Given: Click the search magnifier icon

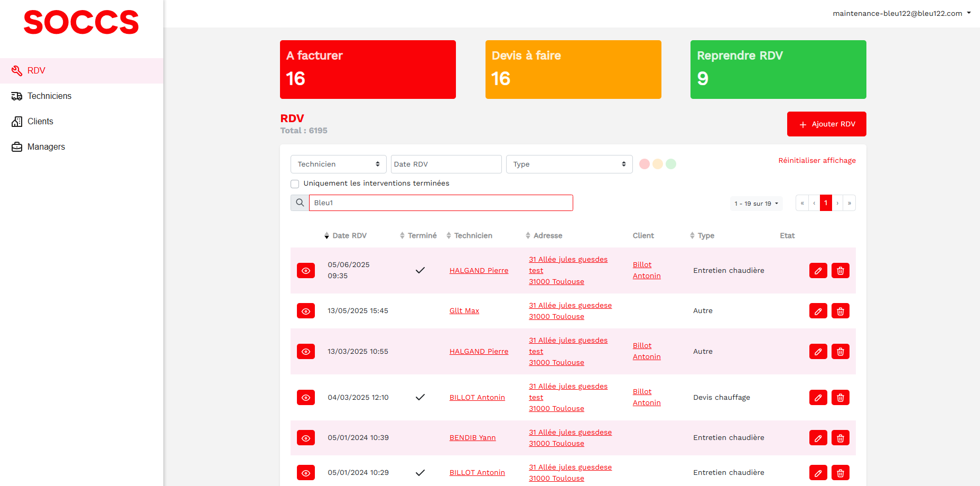Looking at the screenshot, I should (x=300, y=203).
